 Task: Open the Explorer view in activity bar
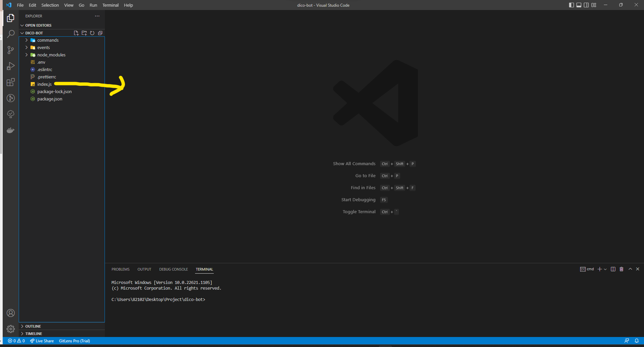[x=11, y=18]
